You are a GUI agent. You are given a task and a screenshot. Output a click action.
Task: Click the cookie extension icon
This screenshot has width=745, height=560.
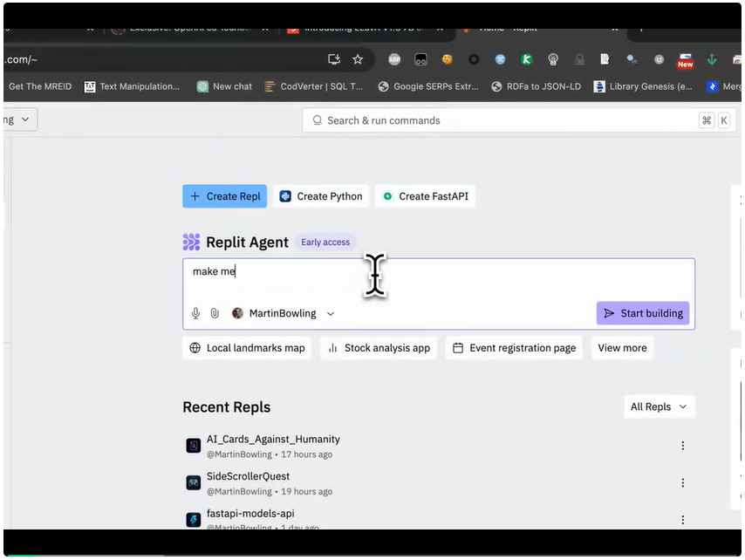[x=448, y=59]
